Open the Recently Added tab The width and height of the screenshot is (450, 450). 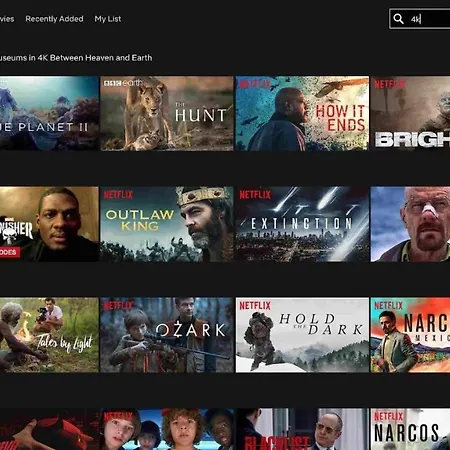(x=54, y=19)
